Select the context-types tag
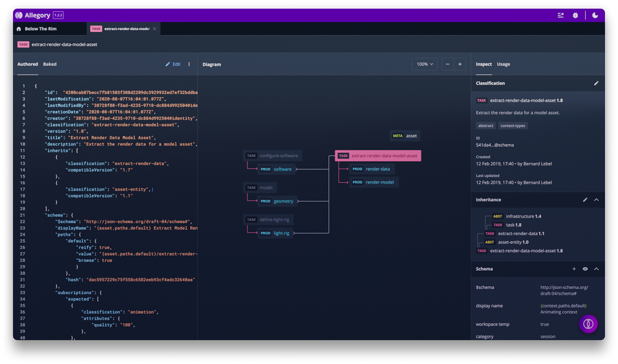This screenshot has width=618, height=364. (x=513, y=126)
